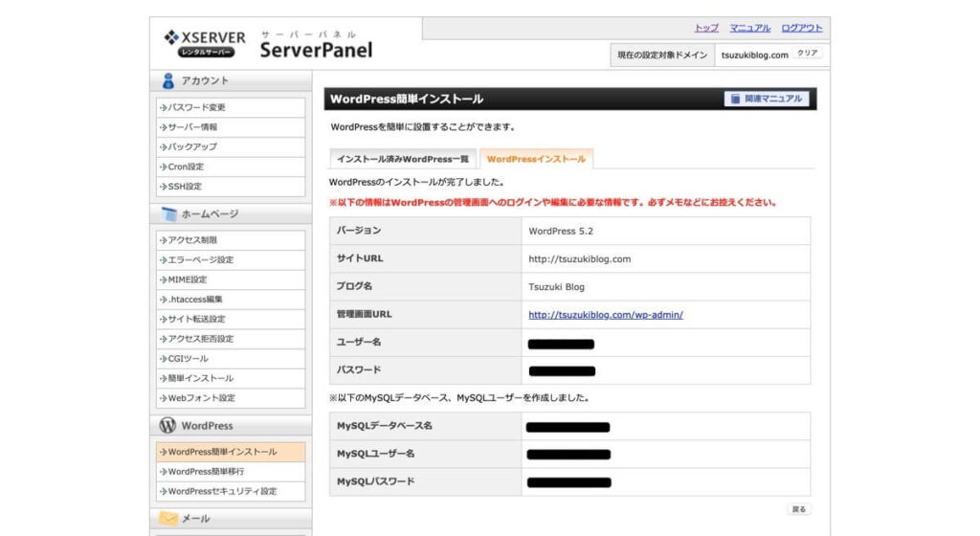This screenshot has width=980, height=536.
Task: Click the redacted パスワード value
Action: click(562, 371)
